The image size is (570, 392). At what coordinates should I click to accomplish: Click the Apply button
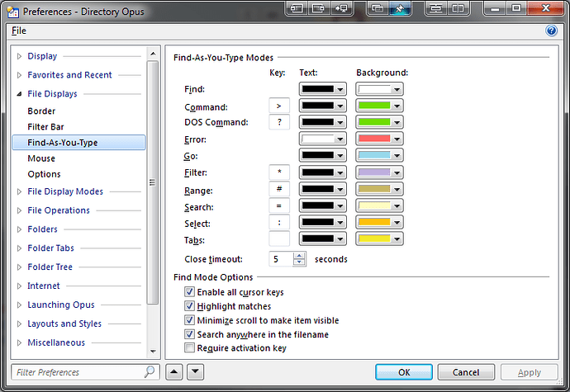pos(530,372)
